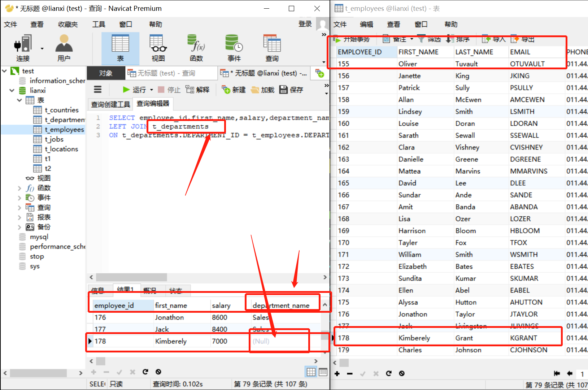This screenshot has width=588, height=390.
Task: Click the stop icon below query results
Action: pyautogui.click(x=158, y=372)
